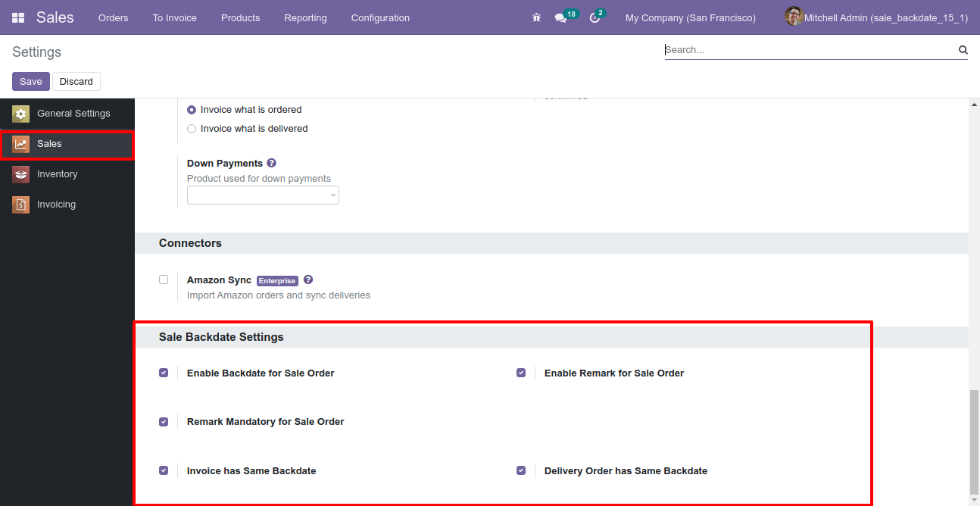The height and width of the screenshot is (506, 980).
Task: Toggle Enable Backdate for Sale Order checkbox
Action: (x=164, y=373)
